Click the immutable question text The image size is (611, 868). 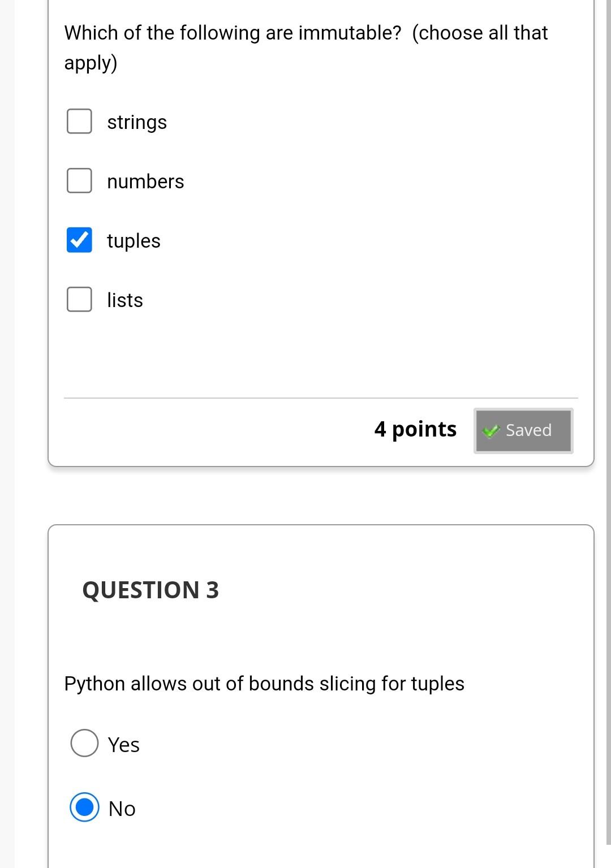[306, 47]
